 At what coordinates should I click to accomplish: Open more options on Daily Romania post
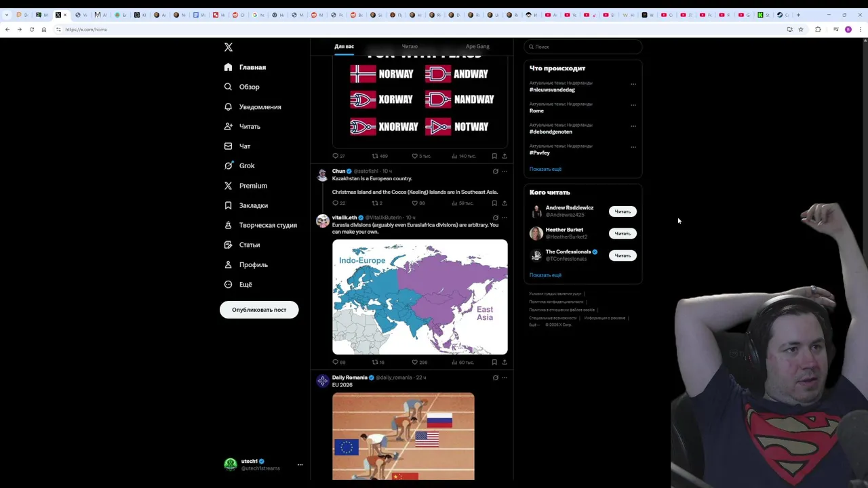(x=505, y=378)
